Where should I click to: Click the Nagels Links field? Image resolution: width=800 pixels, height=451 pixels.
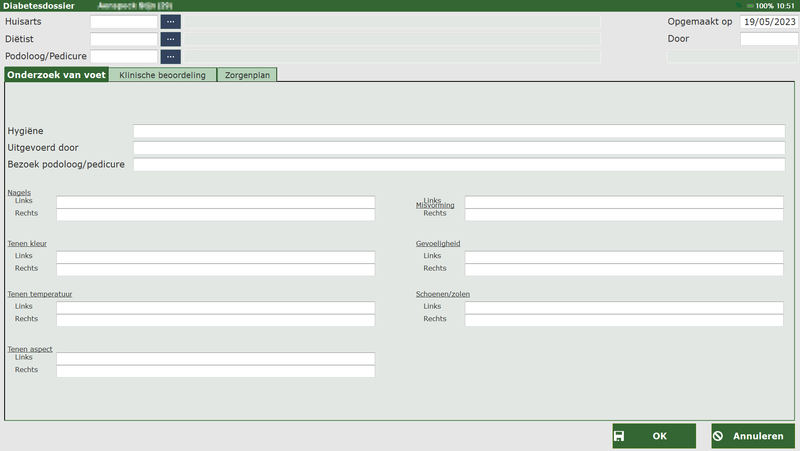pyautogui.click(x=215, y=202)
